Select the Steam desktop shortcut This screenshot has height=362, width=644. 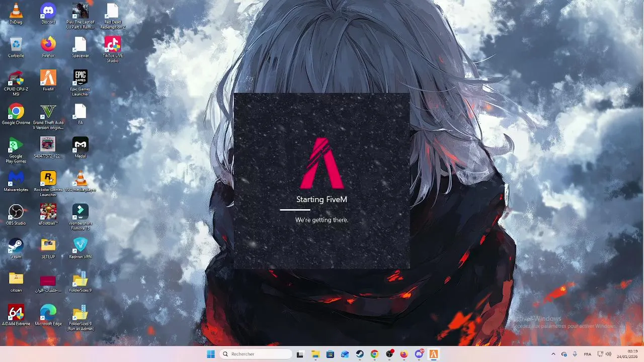coord(16,248)
